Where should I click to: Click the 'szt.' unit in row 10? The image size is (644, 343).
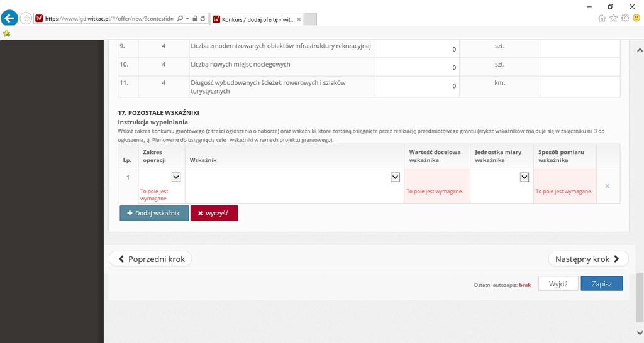pos(499,65)
